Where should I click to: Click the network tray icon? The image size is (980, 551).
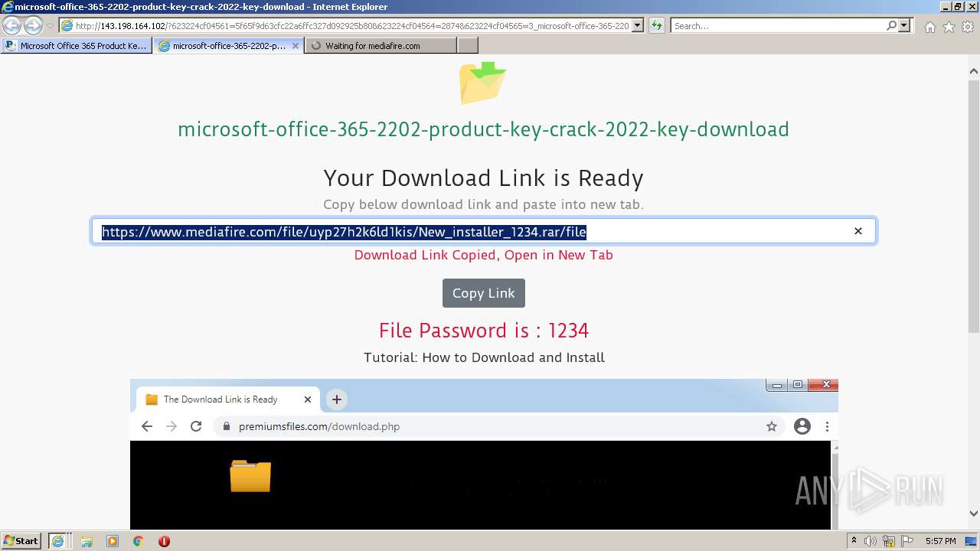point(890,541)
